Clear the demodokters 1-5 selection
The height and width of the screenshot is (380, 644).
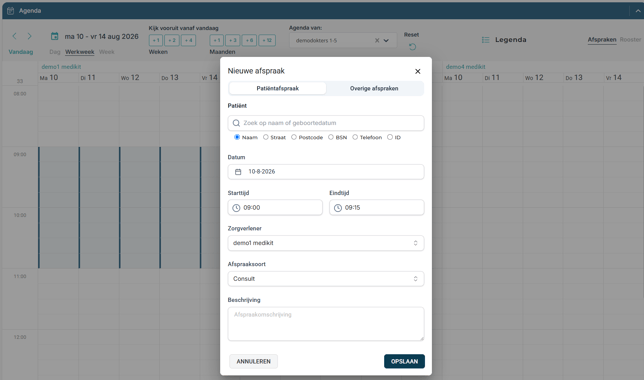[x=377, y=40]
